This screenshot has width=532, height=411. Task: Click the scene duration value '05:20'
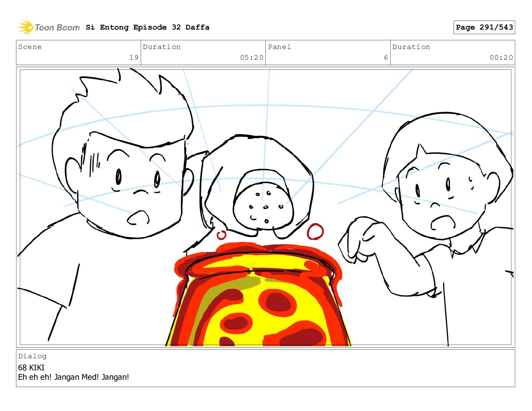252,57
